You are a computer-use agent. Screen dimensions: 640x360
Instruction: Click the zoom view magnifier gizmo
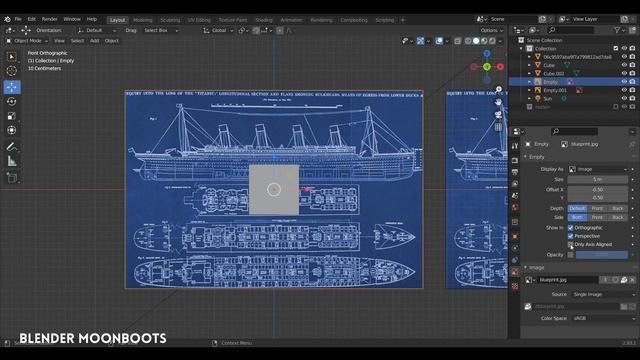[498, 89]
